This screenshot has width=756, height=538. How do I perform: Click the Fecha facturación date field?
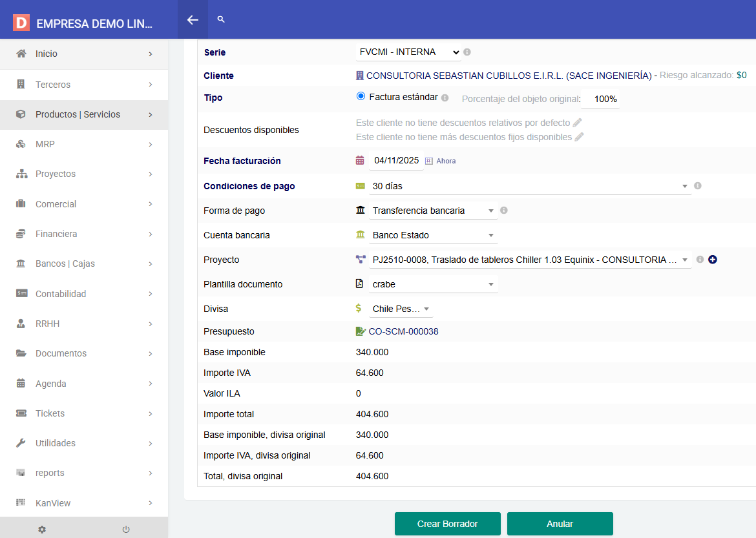396,161
